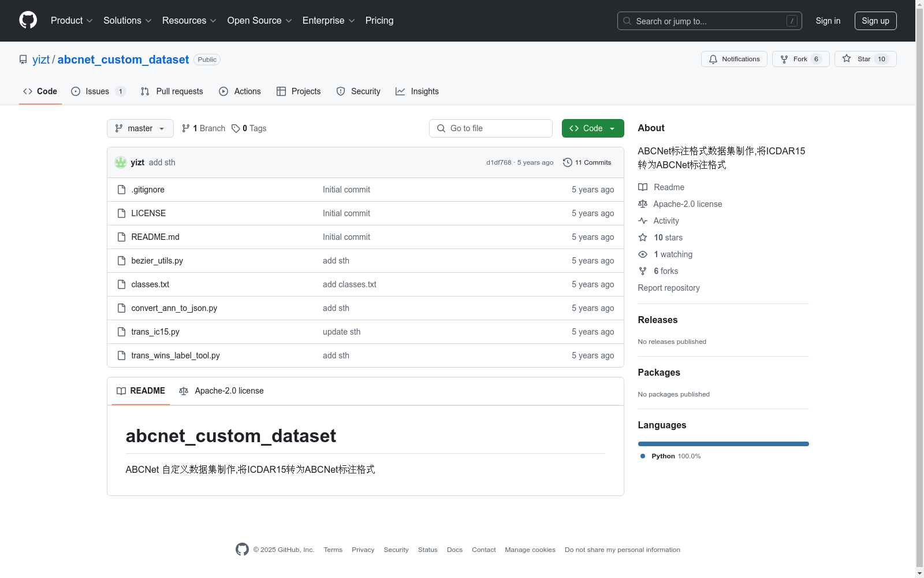Click the star icon next to 10 stars

643,238
